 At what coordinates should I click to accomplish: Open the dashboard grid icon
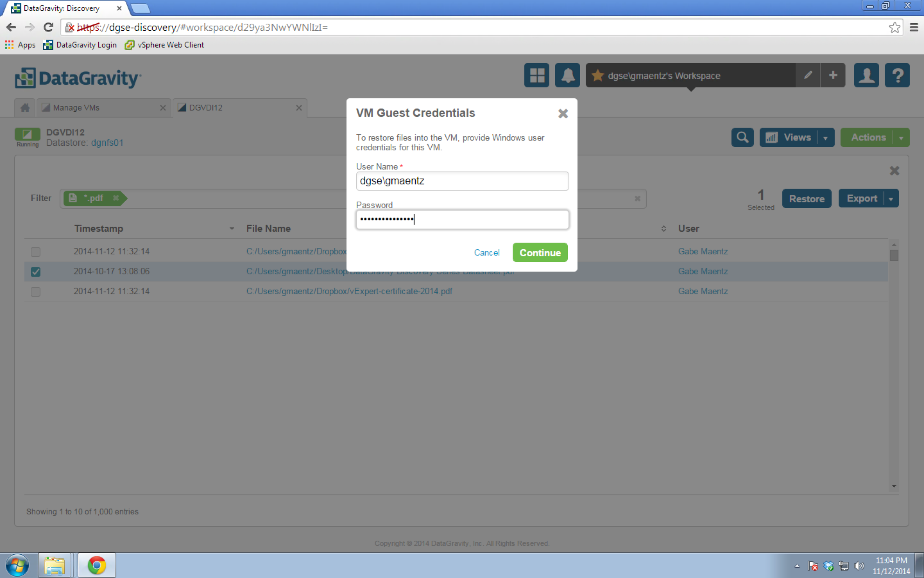point(536,75)
